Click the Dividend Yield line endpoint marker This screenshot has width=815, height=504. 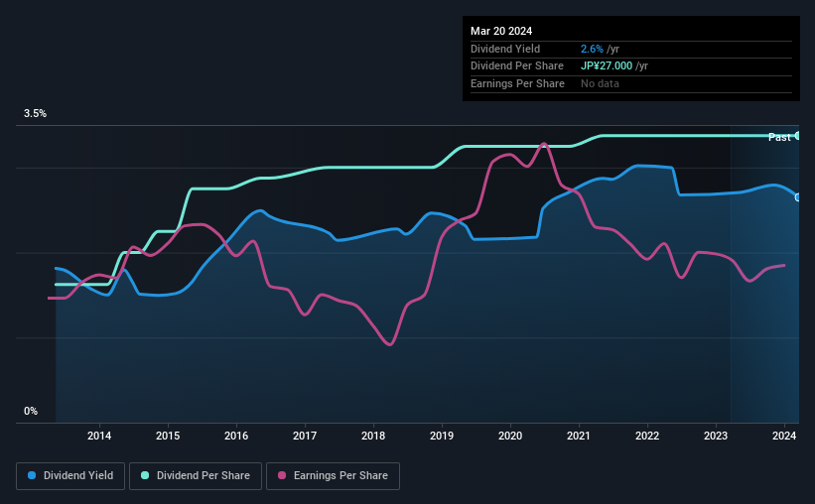pyautogui.click(x=798, y=197)
